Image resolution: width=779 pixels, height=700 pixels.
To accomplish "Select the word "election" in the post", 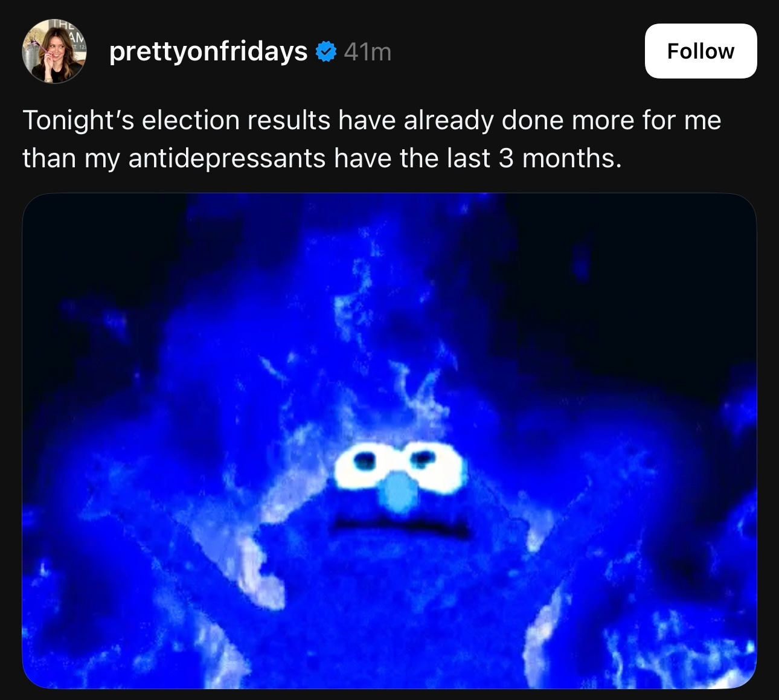I will [191, 120].
